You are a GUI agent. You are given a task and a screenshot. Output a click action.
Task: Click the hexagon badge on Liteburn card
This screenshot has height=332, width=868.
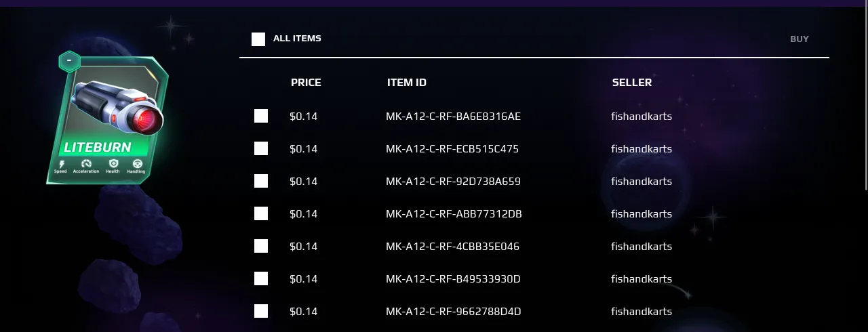click(69, 62)
